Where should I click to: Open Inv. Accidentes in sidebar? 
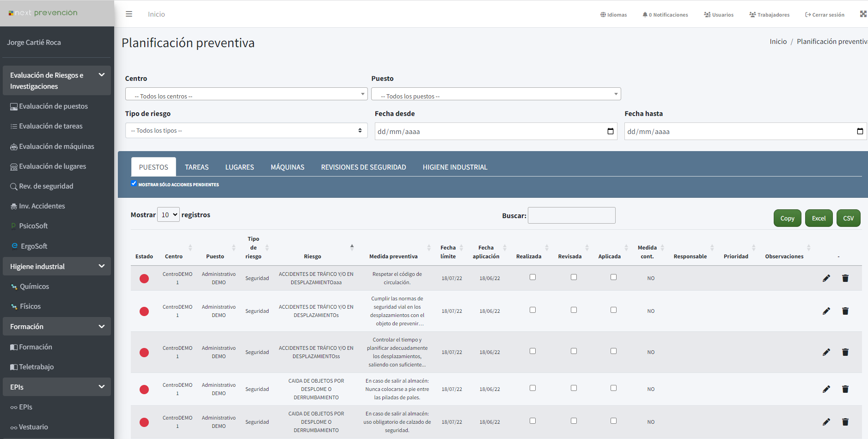[x=37, y=206]
